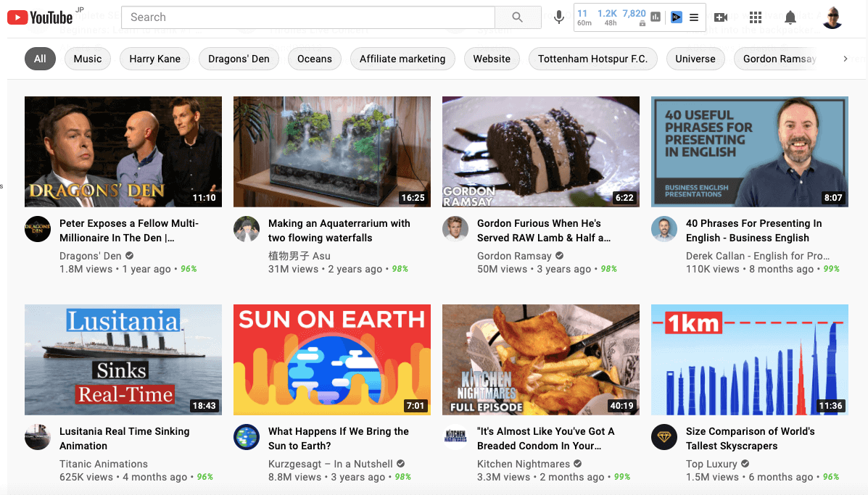868x495 pixels.
Task: Select the Music filter chip
Action: coord(88,59)
